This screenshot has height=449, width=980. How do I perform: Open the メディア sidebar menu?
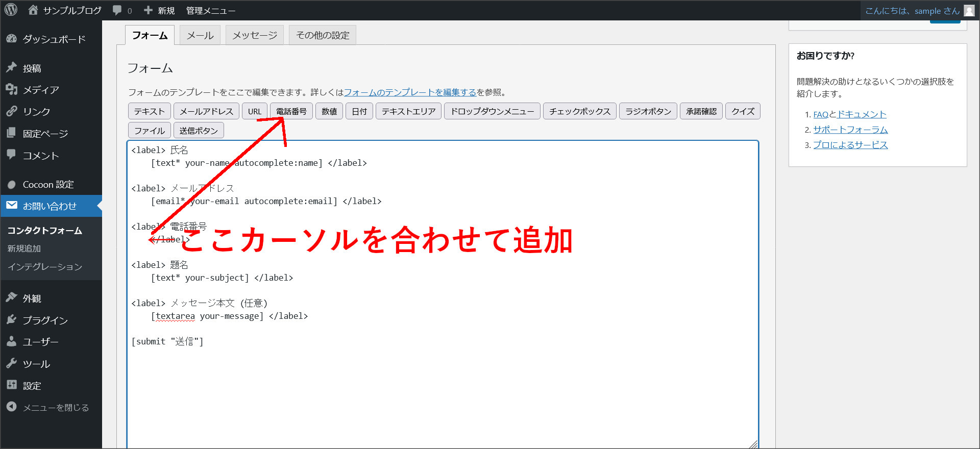pyautogui.click(x=41, y=90)
